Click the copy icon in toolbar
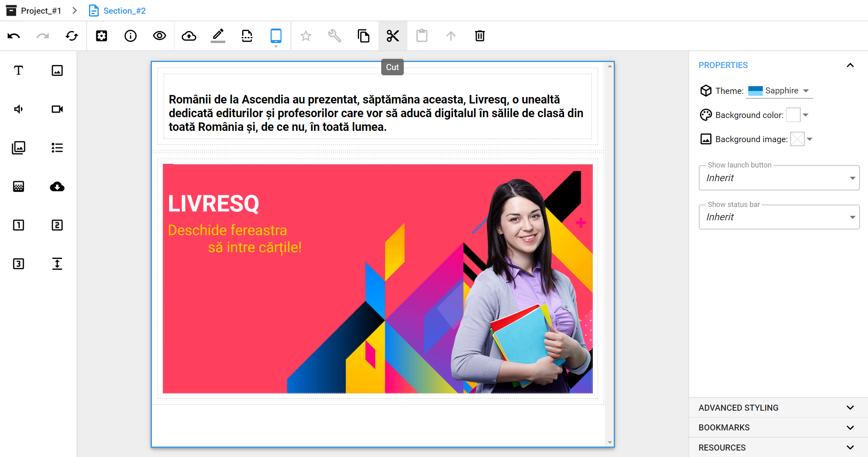The width and height of the screenshot is (868, 457). pyautogui.click(x=363, y=36)
